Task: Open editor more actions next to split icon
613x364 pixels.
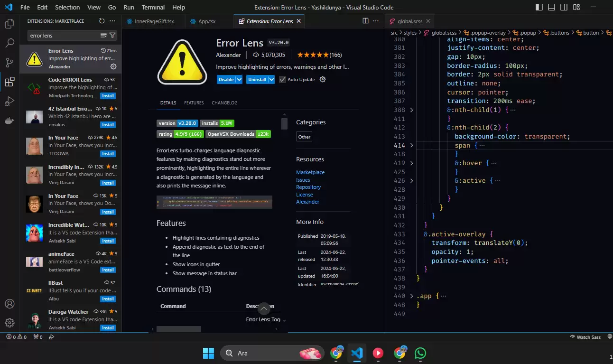Action: (x=377, y=21)
